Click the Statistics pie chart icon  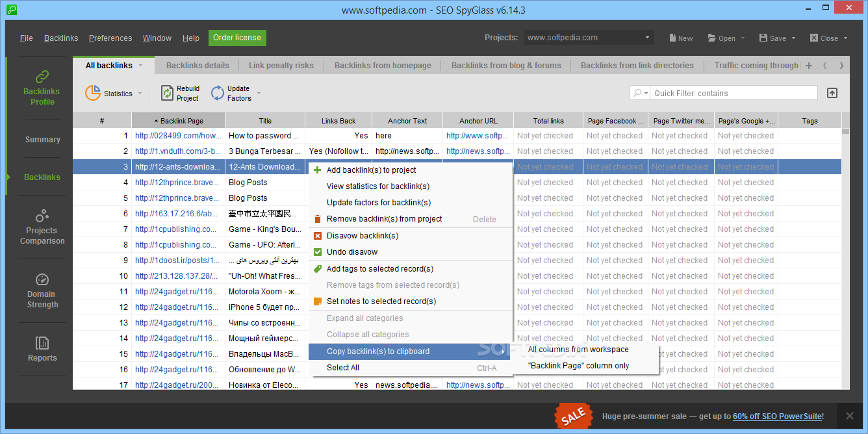point(93,93)
